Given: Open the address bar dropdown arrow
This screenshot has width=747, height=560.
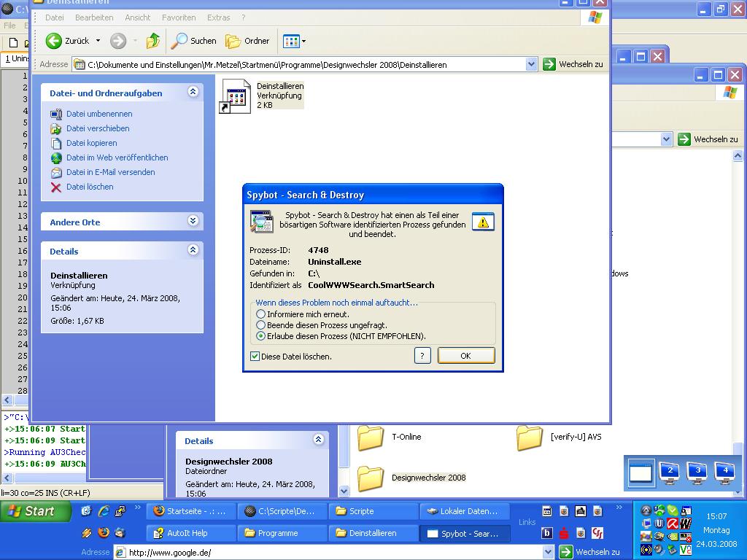Looking at the screenshot, I should click(531, 64).
